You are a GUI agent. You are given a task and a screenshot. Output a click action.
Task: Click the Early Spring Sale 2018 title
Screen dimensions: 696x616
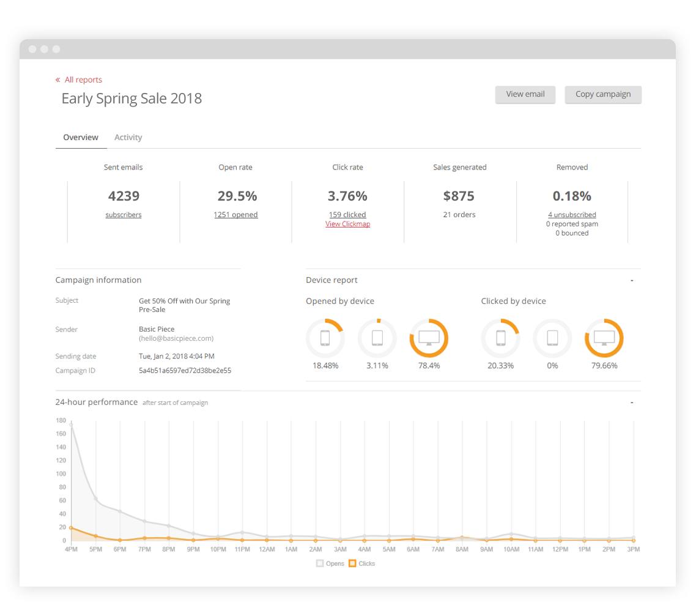tap(131, 98)
